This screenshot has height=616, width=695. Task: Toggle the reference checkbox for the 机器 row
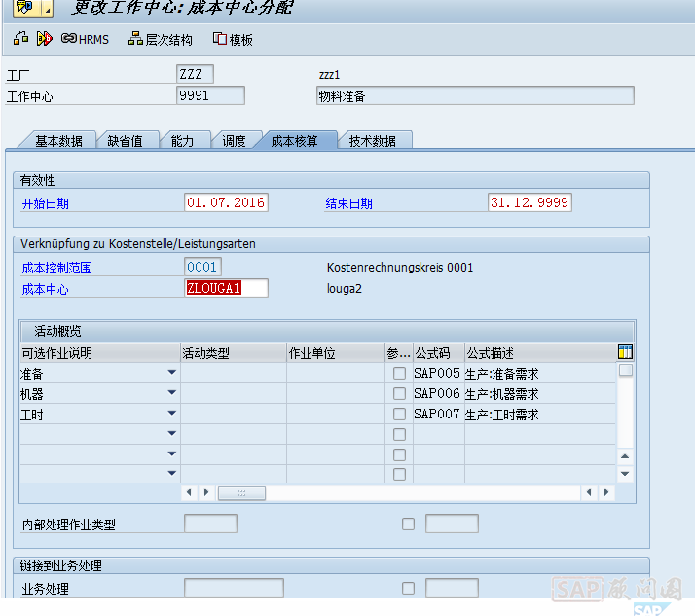399,394
